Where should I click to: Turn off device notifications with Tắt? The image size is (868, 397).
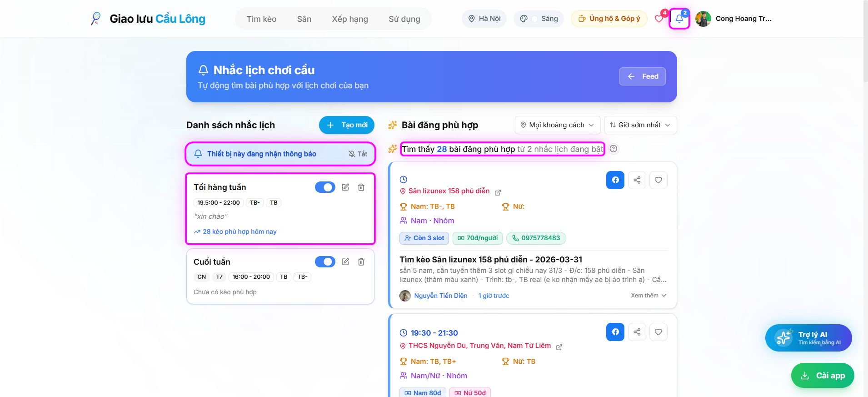[x=358, y=154]
